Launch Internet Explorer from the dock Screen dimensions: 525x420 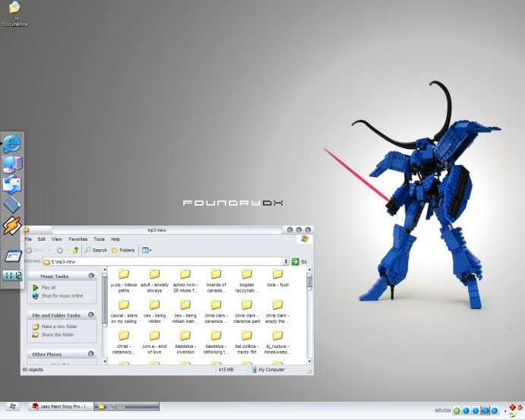point(12,143)
